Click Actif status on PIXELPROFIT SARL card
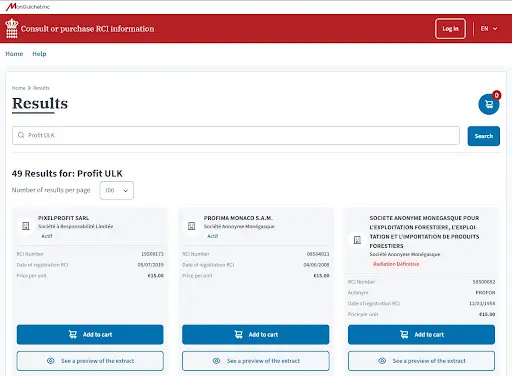The image size is (512, 376). click(x=47, y=236)
